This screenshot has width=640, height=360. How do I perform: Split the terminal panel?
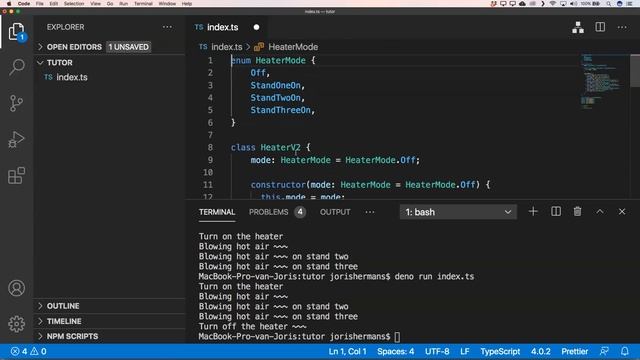(556, 211)
